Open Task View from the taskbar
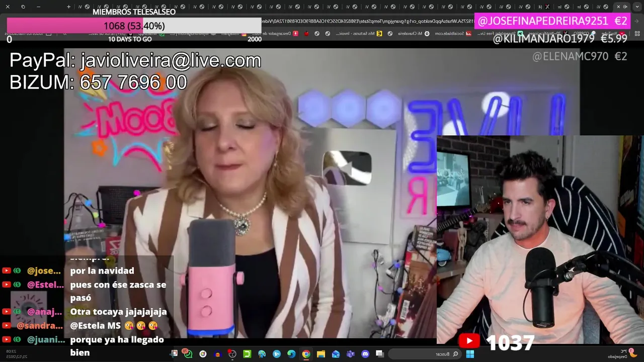This screenshot has width=644, height=362. 380,354
